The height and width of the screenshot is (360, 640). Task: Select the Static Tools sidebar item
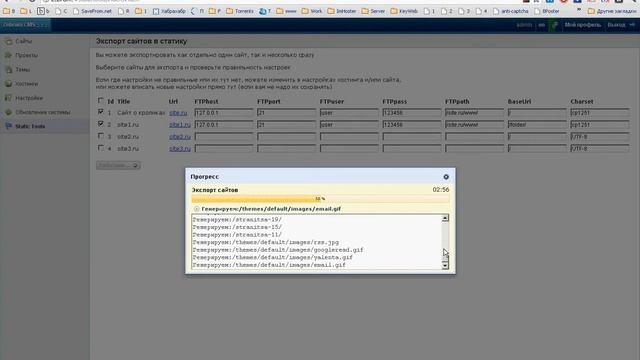30,127
